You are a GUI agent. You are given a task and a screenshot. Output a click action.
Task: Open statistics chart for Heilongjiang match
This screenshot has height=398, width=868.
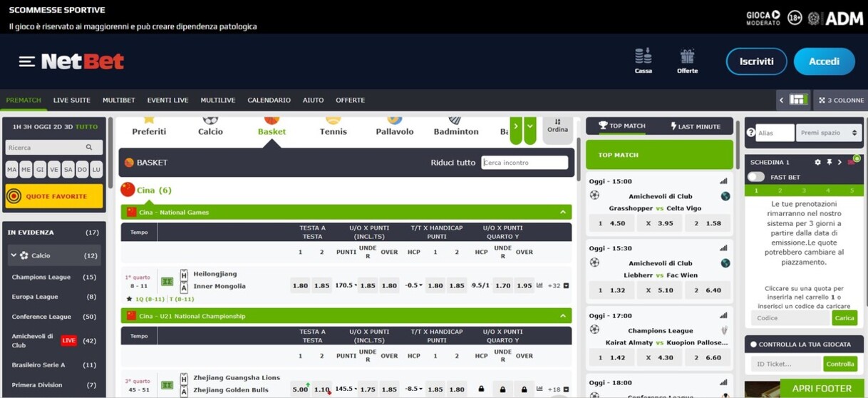click(x=539, y=285)
